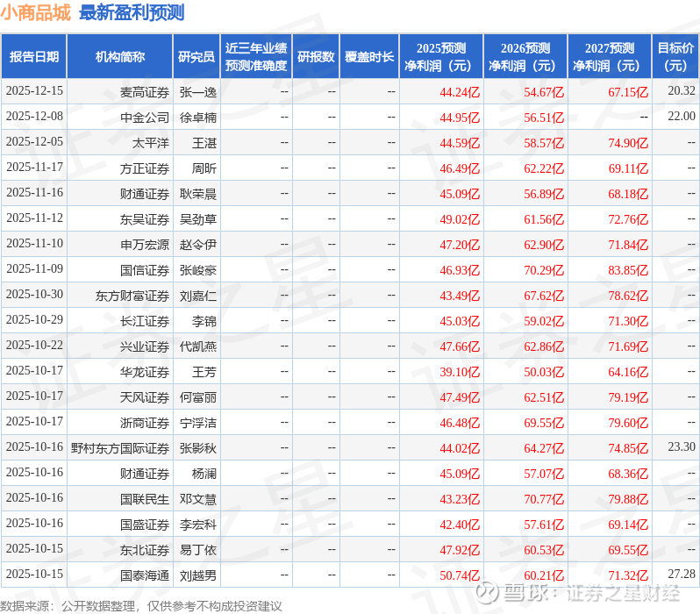
Task: Click the target price 22.00
Action: 682,116
